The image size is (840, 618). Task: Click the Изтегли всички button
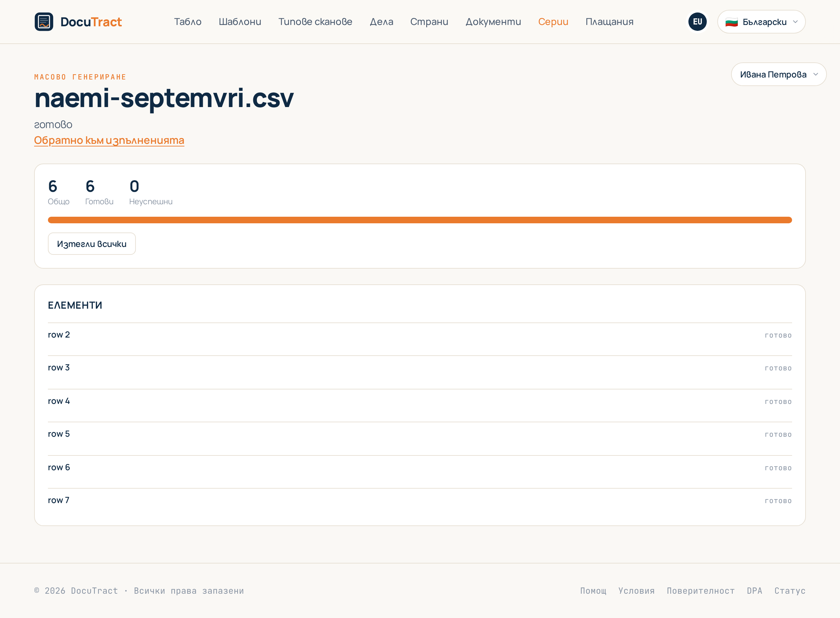click(92, 244)
